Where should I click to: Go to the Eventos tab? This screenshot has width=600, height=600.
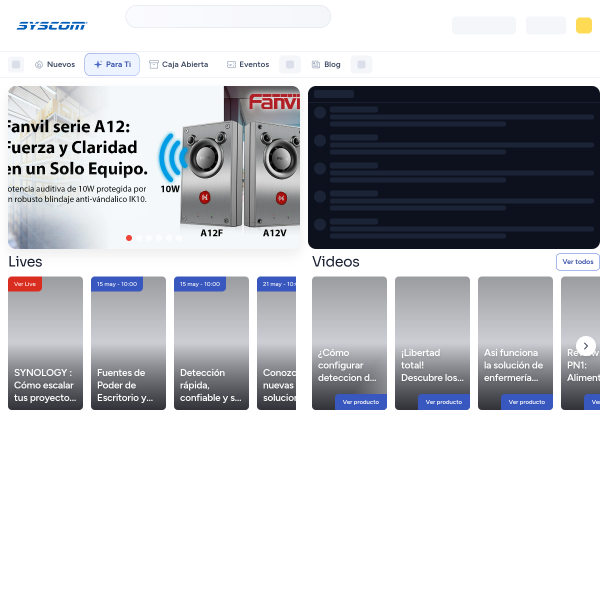248,64
